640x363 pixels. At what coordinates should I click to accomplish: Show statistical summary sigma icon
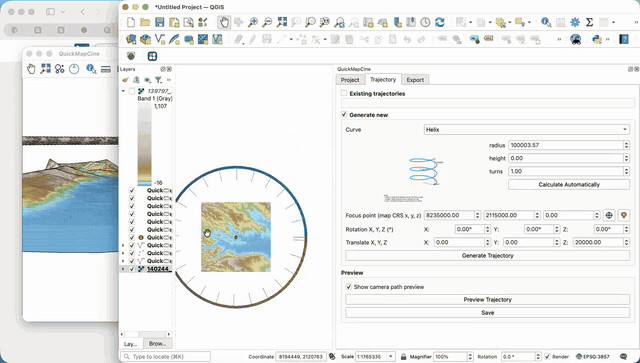pos(589,22)
